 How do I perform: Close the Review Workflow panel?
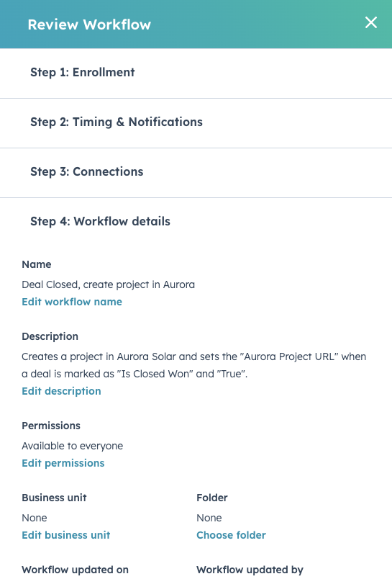pyautogui.click(x=371, y=22)
